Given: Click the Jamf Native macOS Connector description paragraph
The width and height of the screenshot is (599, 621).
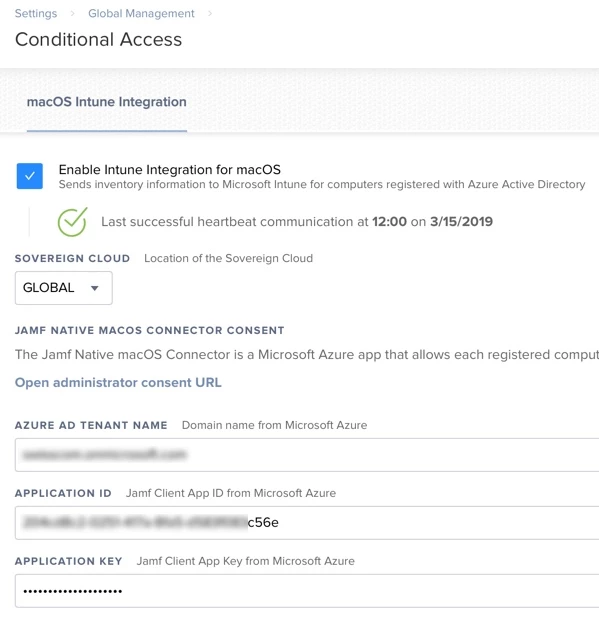Looking at the screenshot, I should (307, 354).
